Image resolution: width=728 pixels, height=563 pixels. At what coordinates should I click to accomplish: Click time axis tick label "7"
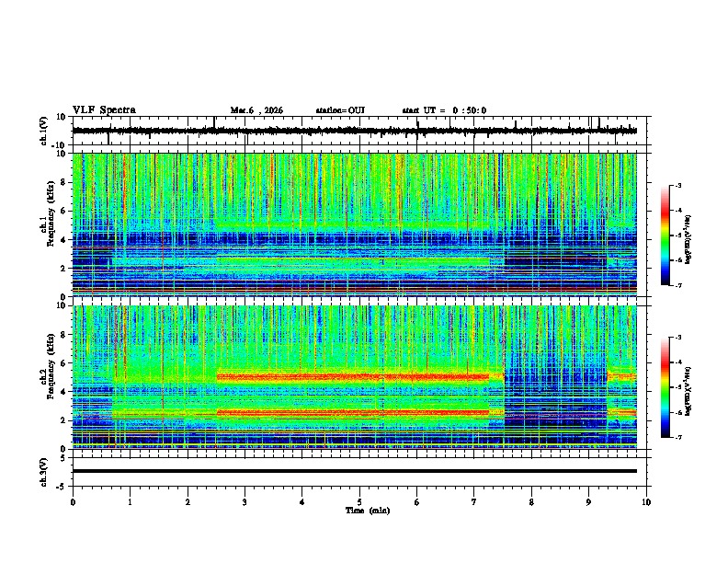pyautogui.click(x=474, y=502)
